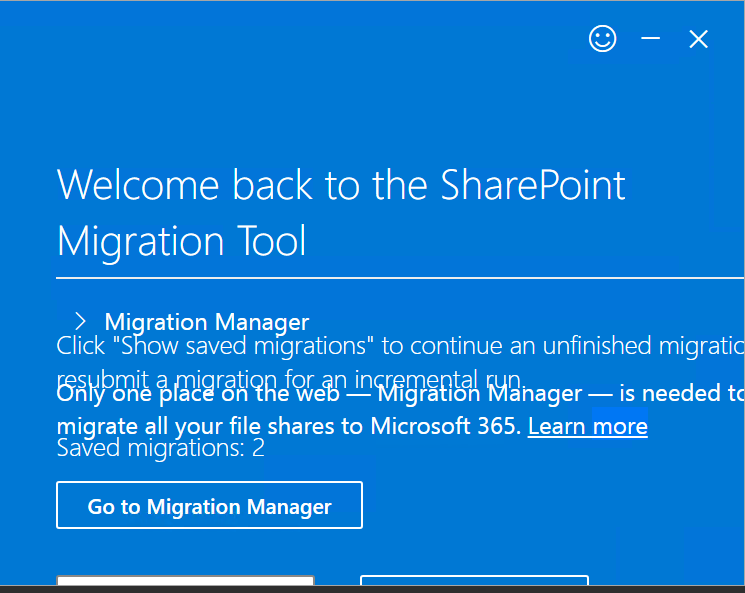Image resolution: width=745 pixels, height=593 pixels.
Task: Click the Migration Manager section heading
Action: click(207, 322)
